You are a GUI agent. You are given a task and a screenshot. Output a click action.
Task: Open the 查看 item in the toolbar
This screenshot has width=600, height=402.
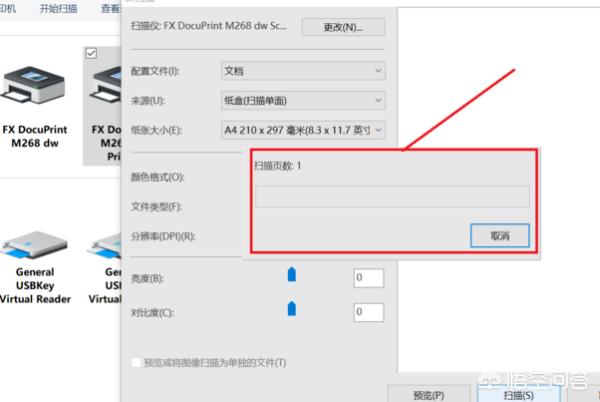tap(111, 8)
